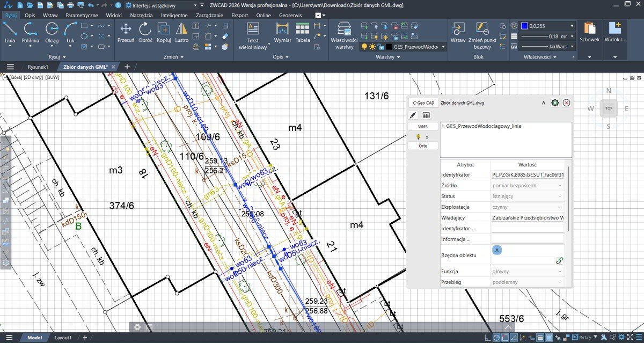
Task: Click the Władający value field
Action: (528, 217)
